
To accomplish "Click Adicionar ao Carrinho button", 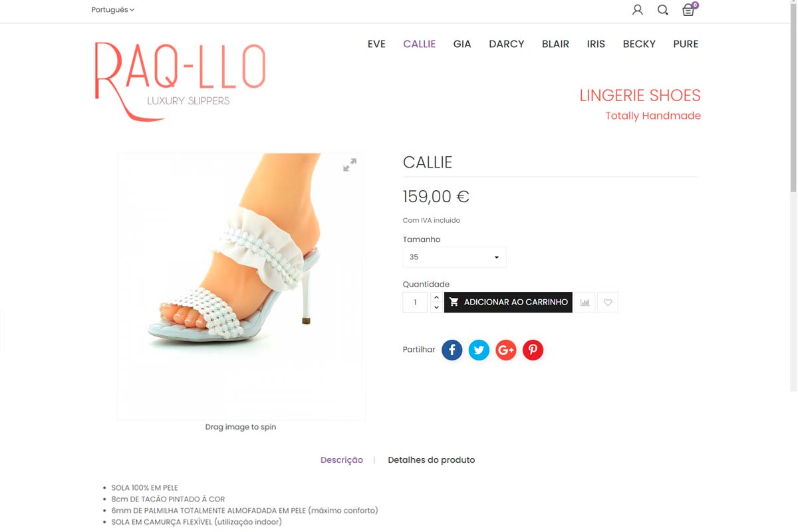I will 508,302.
